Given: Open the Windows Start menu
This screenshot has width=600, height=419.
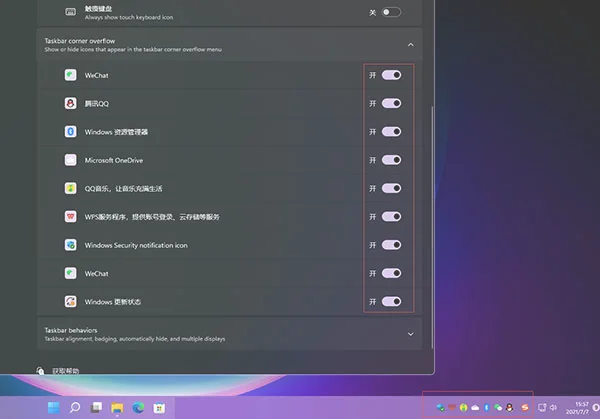Looking at the screenshot, I should click(x=52, y=407).
